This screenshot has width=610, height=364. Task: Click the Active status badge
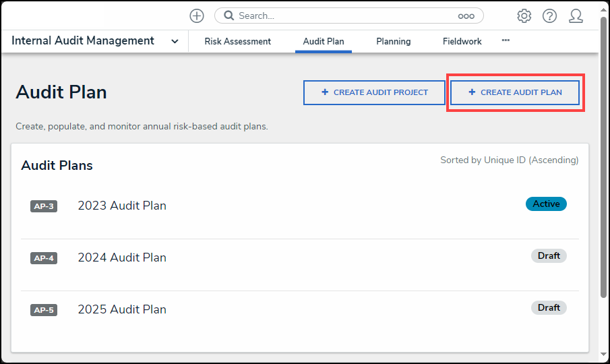[x=546, y=204]
